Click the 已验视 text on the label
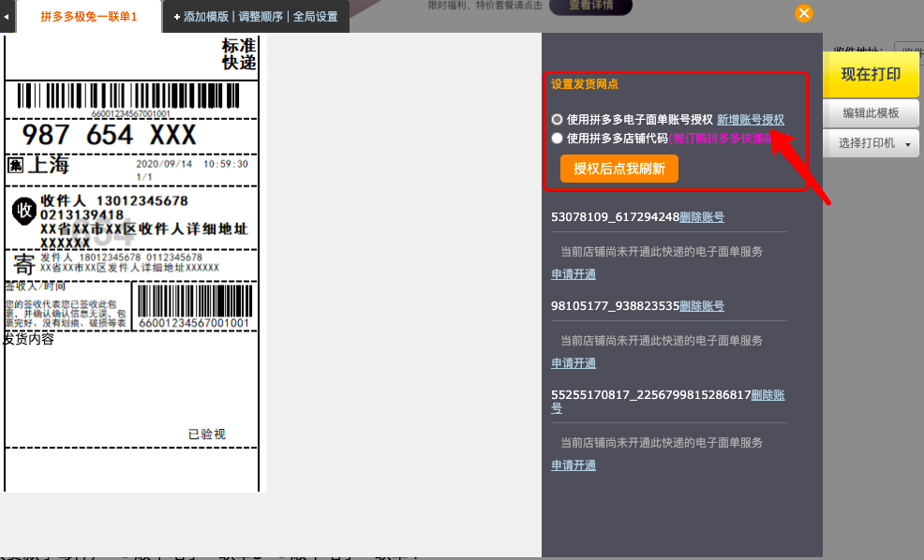Screen dimensions: 924x560 (x=207, y=434)
